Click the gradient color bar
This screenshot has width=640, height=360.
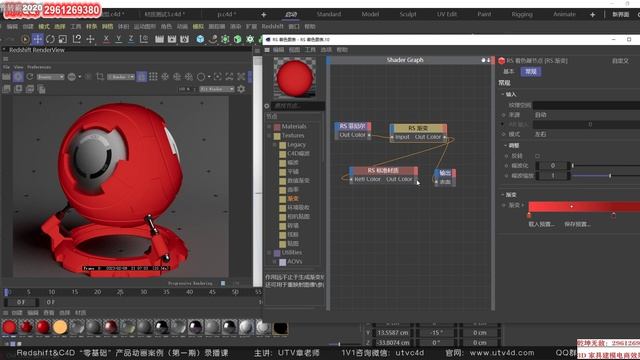click(584, 207)
